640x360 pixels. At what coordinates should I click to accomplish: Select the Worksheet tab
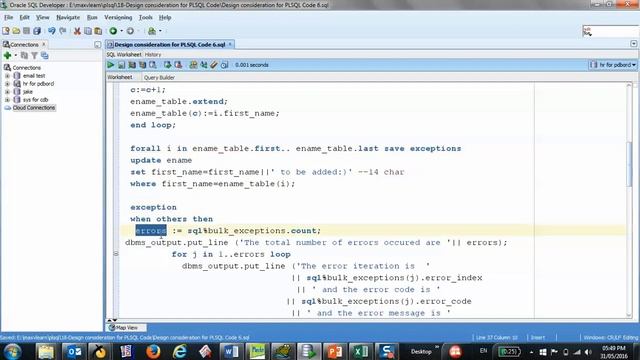coord(120,77)
